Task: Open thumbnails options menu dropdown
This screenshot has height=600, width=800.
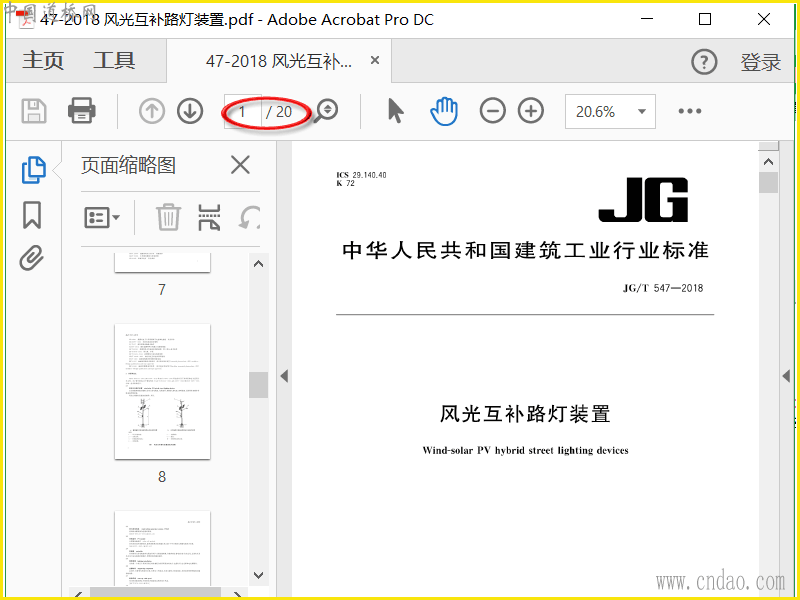Action: (102, 217)
